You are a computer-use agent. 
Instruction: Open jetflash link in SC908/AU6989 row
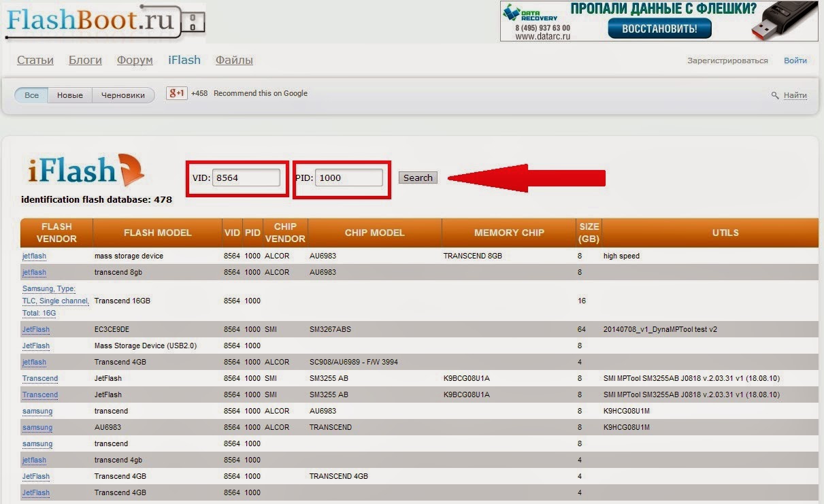pyautogui.click(x=34, y=362)
